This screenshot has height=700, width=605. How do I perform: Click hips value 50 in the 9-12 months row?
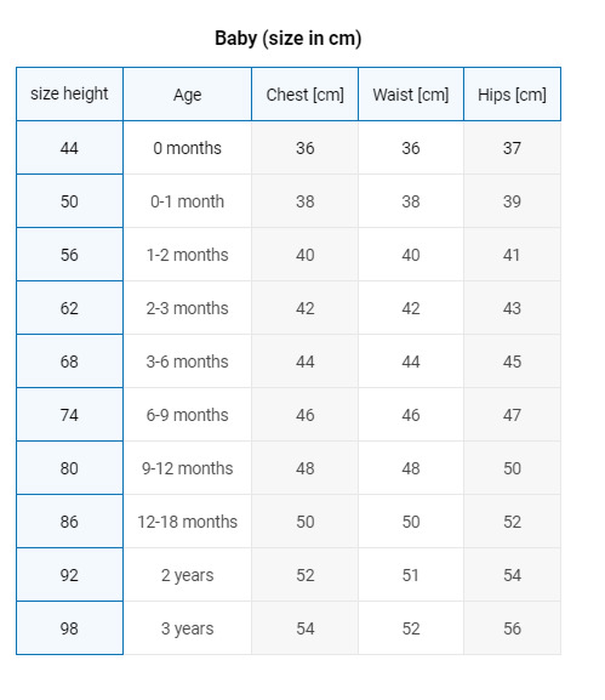tap(512, 468)
